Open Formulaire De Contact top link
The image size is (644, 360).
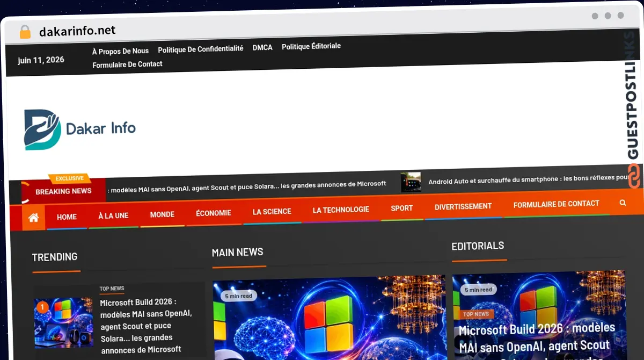click(127, 64)
